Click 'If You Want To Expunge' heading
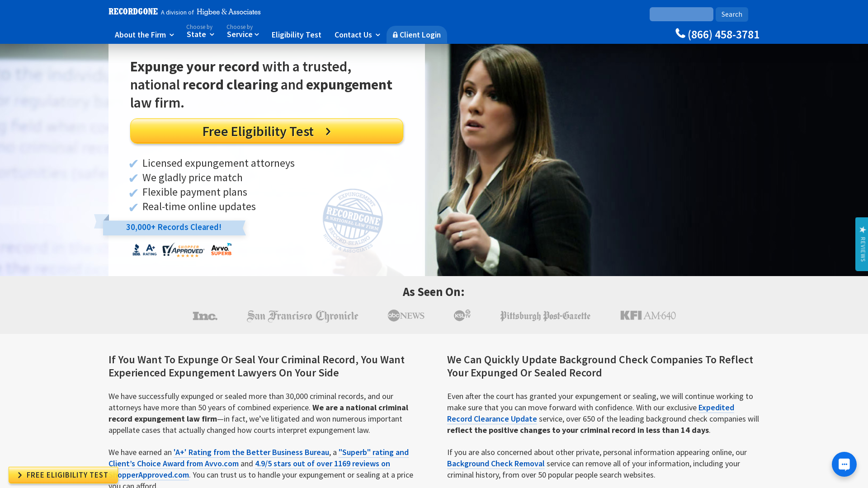The width and height of the screenshot is (868, 488). (x=256, y=366)
